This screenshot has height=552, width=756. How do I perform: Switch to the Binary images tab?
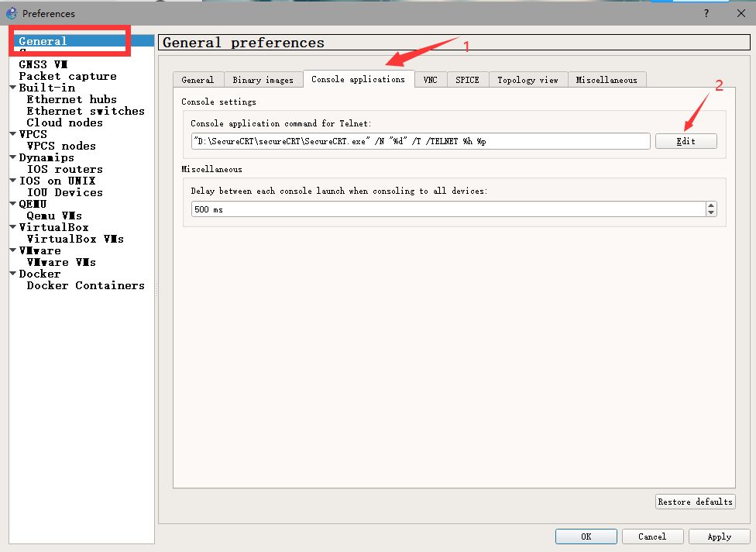click(263, 80)
